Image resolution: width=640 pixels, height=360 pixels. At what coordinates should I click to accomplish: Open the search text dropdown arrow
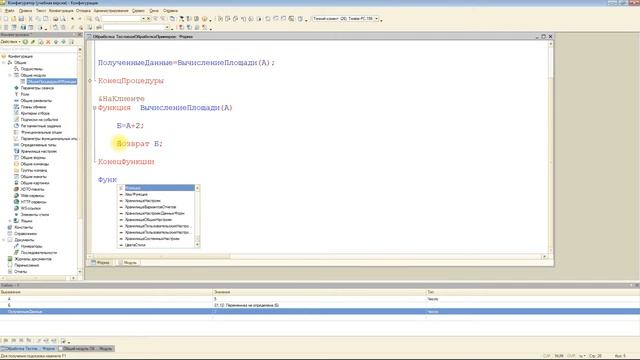(x=143, y=19)
